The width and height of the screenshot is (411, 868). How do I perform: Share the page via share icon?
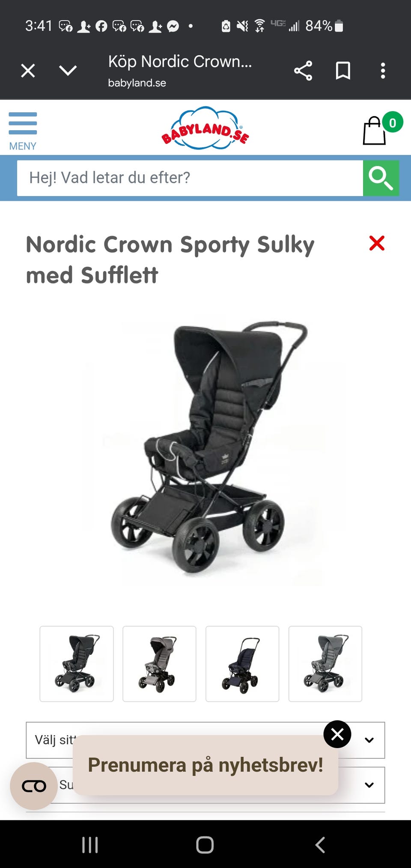[303, 71]
